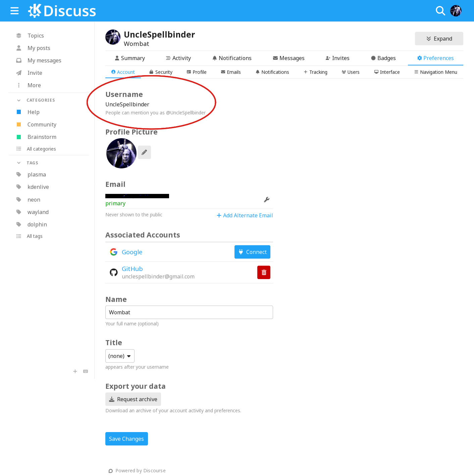Open the Title dropdown
Viewport: 474px width, 476px height.
pyautogui.click(x=120, y=356)
